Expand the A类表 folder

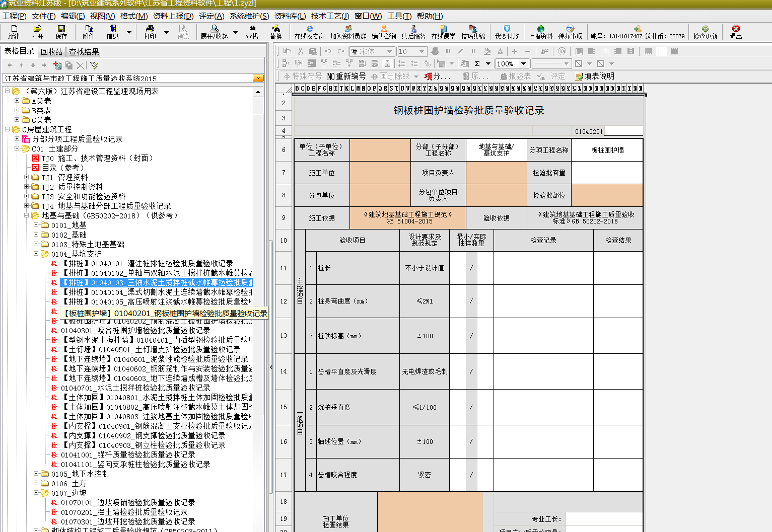pos(17,101)
